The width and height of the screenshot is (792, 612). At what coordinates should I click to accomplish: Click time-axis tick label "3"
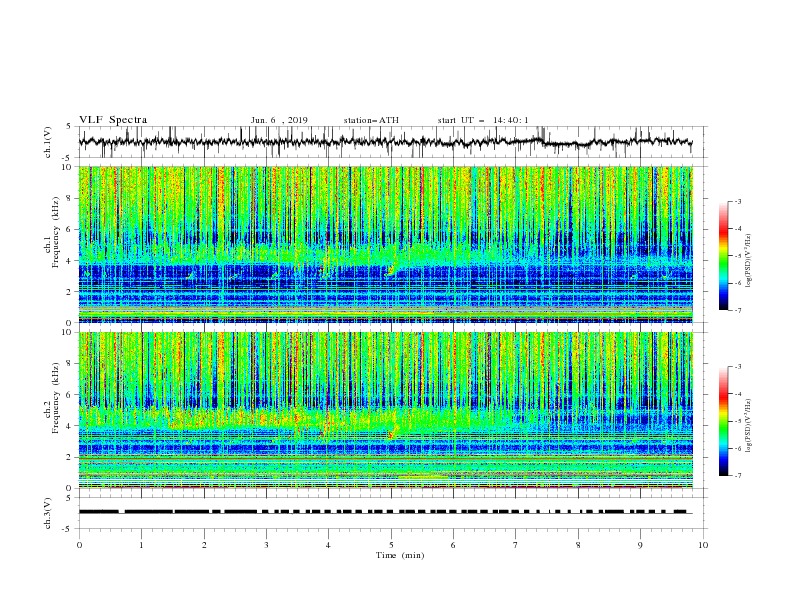[x=267, y=545]
